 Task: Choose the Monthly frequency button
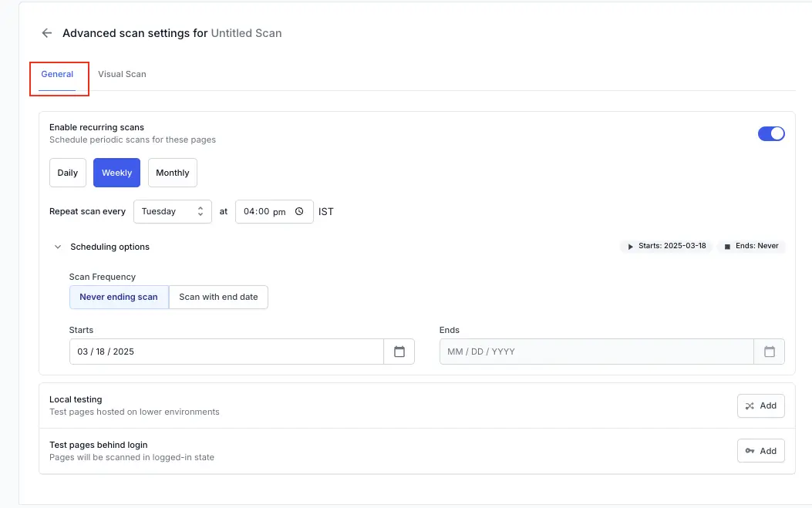tap(172, 173)
